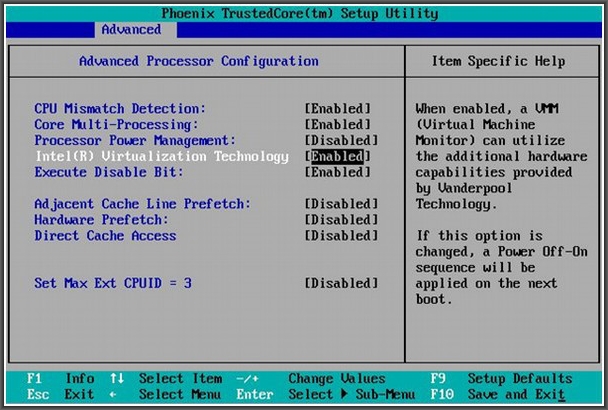608x410 pixels.
Task: Select the Advanced menu tab
Action: coord(135,29)
